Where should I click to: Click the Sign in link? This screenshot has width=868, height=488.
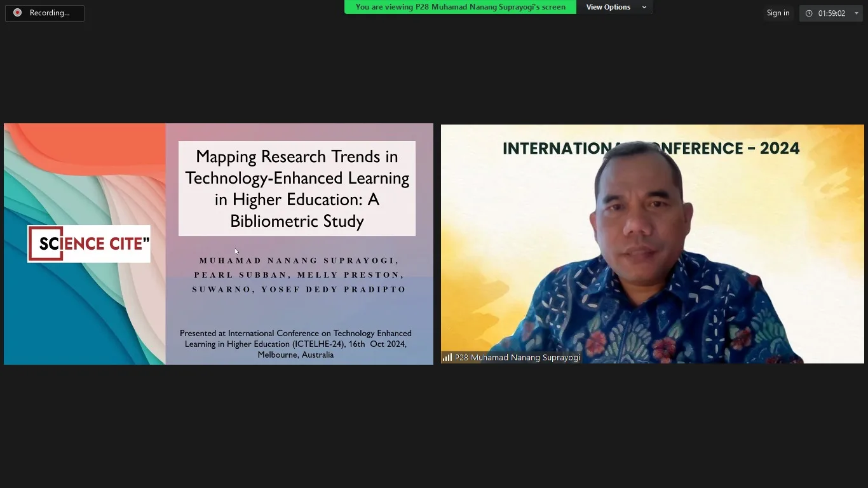click(x=778, y=13)
